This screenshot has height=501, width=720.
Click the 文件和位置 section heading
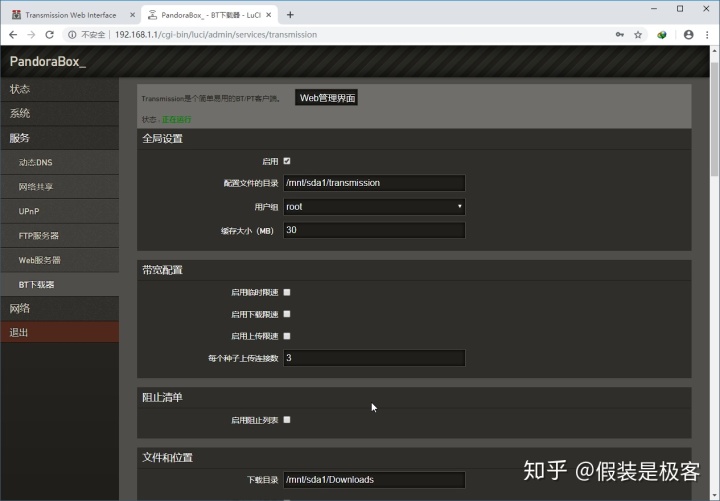coord(167,457)
